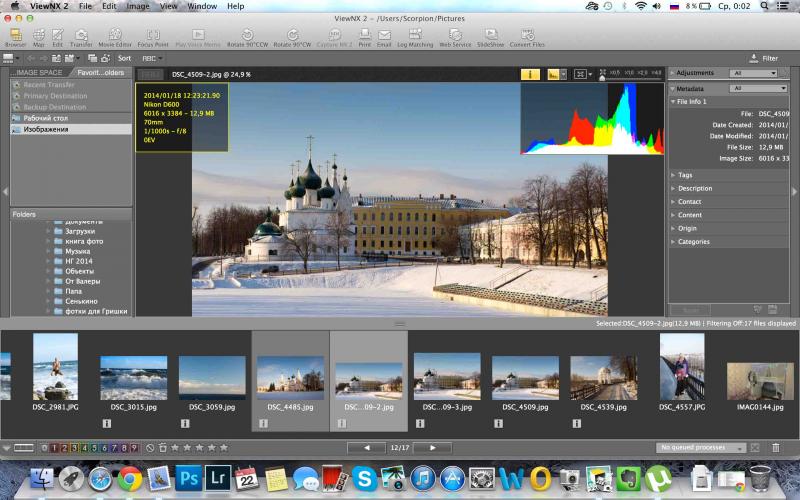Apply red label 1
This screenshot has width=800, height=500.
pyautogui.click(x=54, y=448)
